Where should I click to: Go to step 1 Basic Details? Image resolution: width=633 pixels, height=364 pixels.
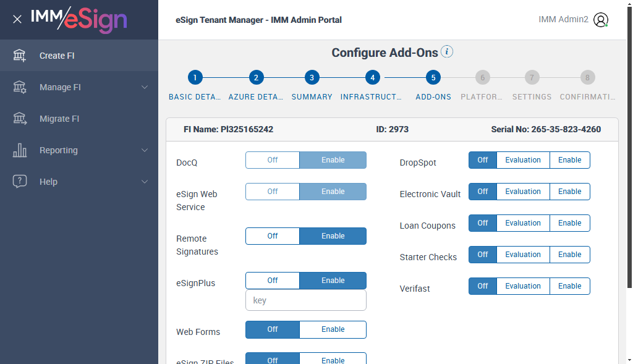[x=195, y=77]
